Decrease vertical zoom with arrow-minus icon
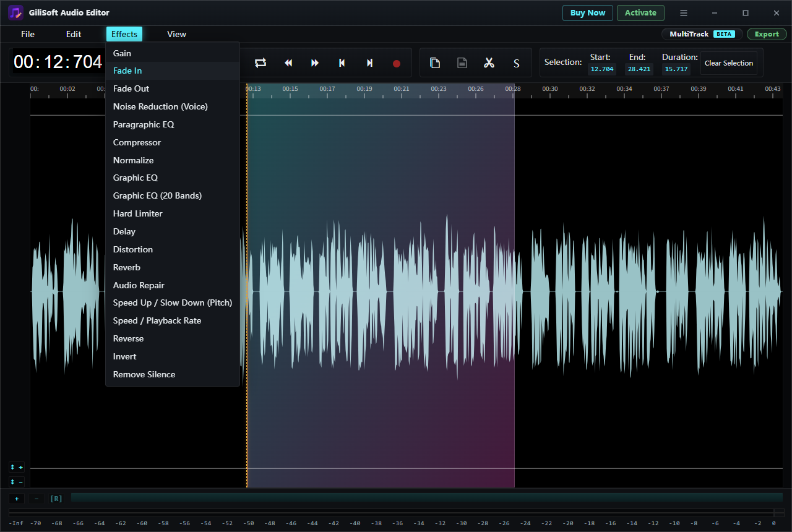The image size is (792, 532). tap(17, 482)
